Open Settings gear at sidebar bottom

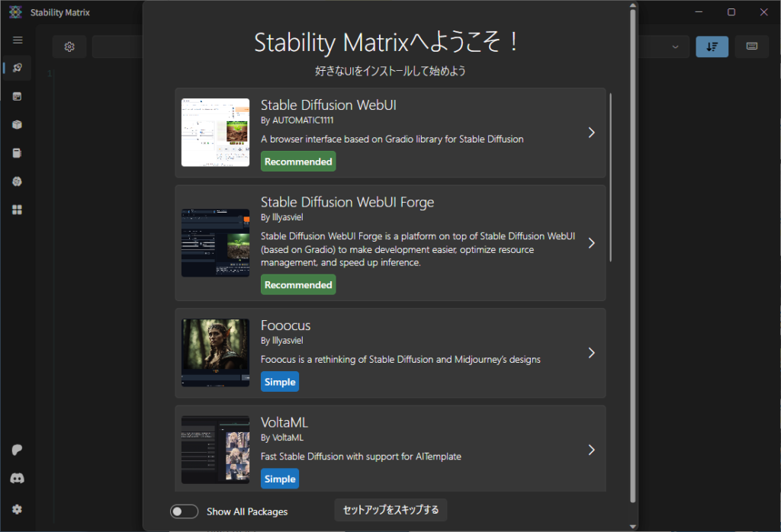point(18,509)
